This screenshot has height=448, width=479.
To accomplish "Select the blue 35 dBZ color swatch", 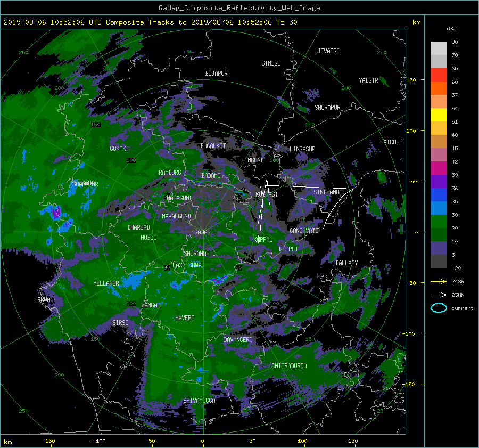I will pyautogui.click(x=439, y=195).
